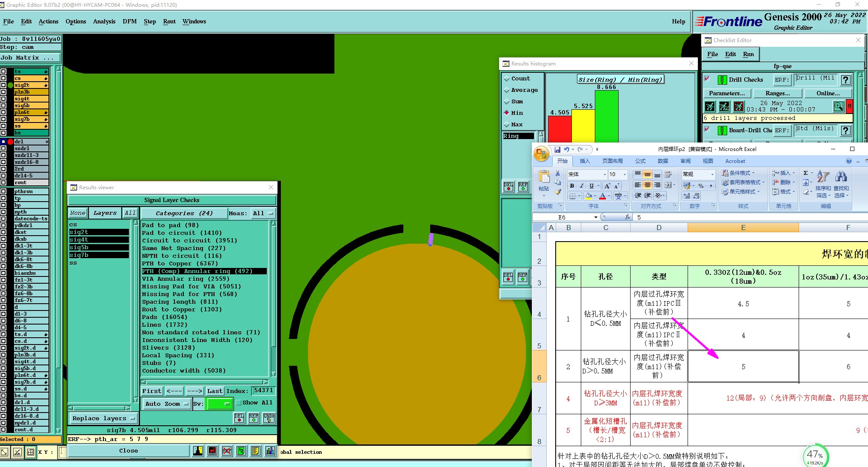Select the Max radio option in histogram
The height and width of the screenshot is (467, 868).
[507, 125]
